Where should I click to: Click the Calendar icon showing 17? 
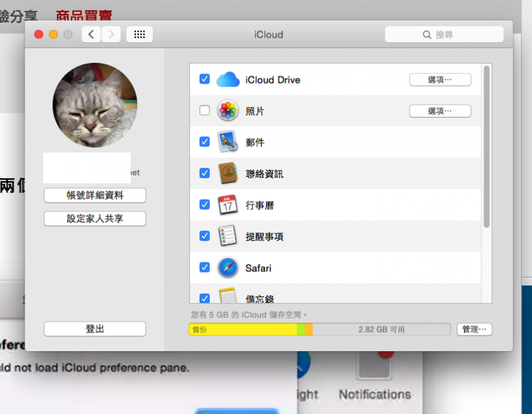point(228,204)
